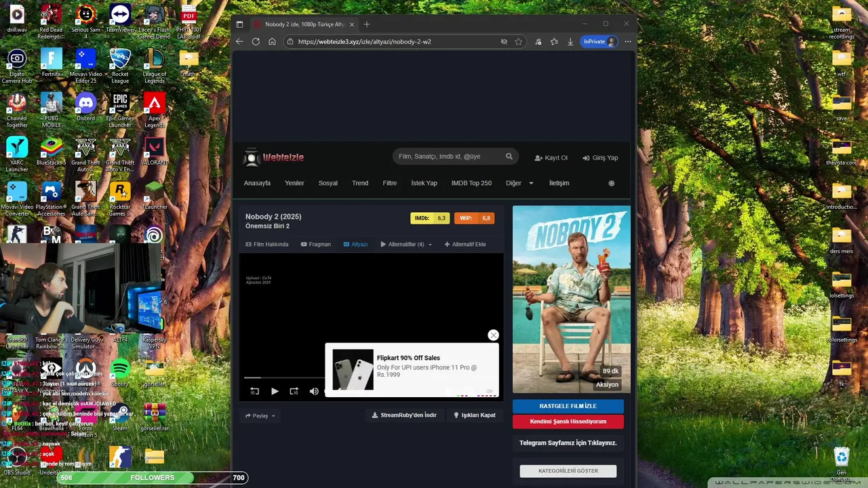
Task: Click Kayıt Ol sign-up link
Action: click(551, 157)
